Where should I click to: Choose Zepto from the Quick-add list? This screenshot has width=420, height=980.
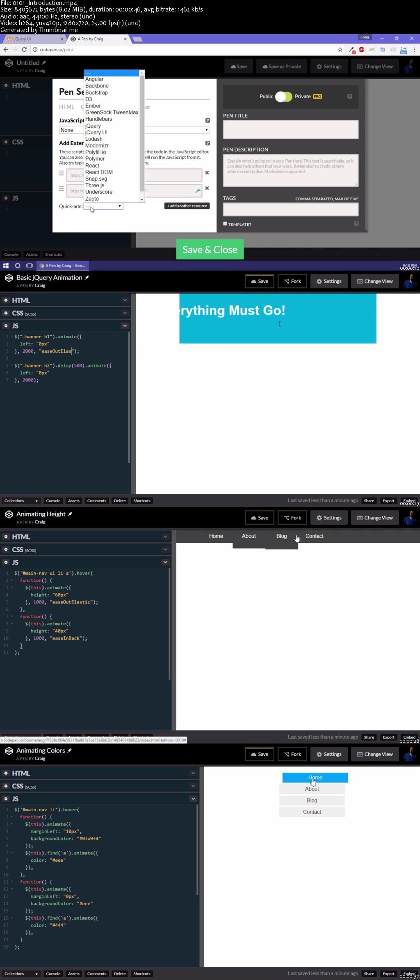pos(92,199)
